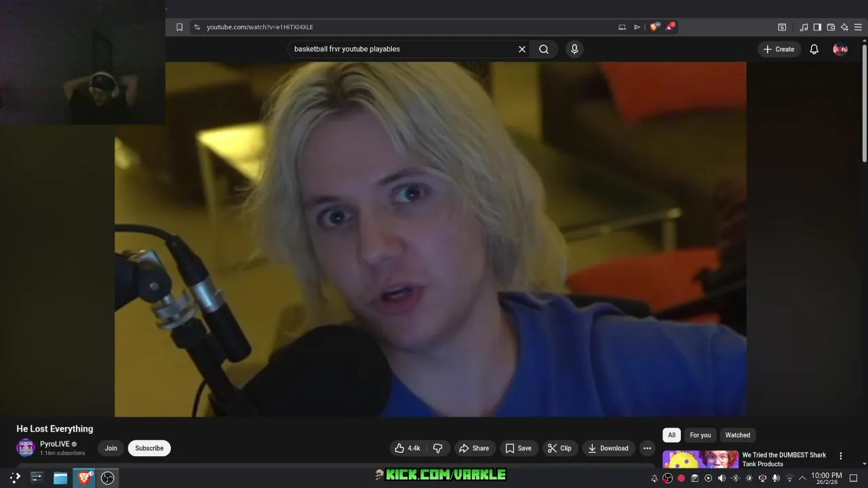Viewport: 868px width, 488px height.
Task: Clear the search text with X
Action: (x=522, y=49)
